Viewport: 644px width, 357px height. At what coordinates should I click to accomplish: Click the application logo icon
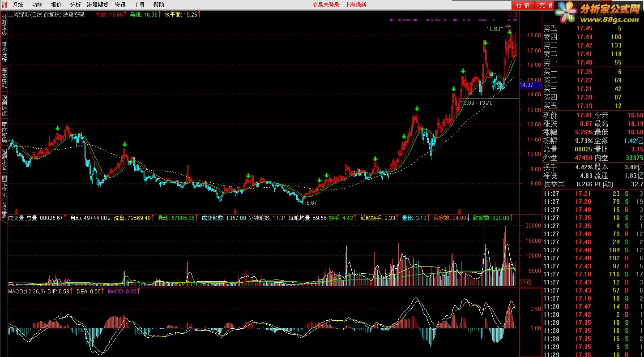(x=4, y=4)
